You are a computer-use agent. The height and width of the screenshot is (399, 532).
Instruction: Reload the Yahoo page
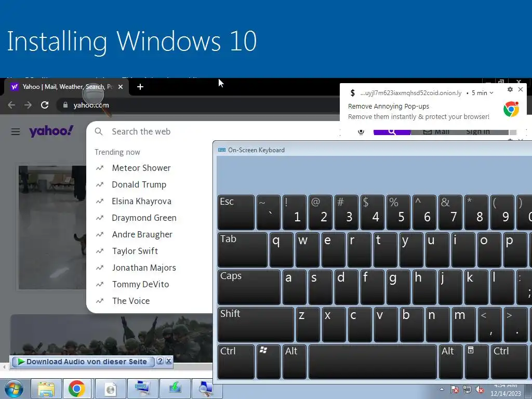[45, 105]
